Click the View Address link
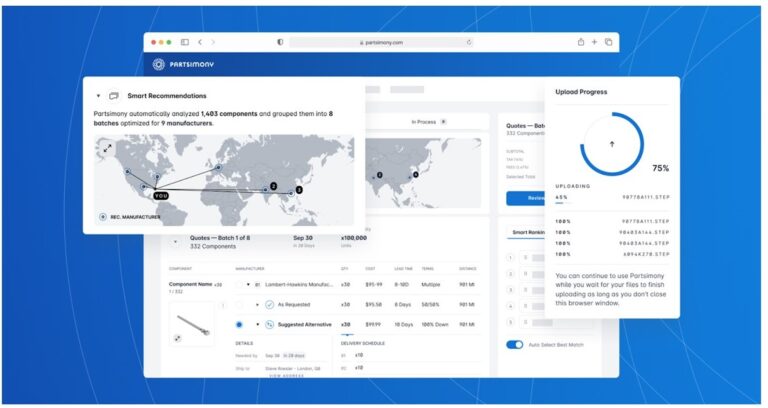Viewport: 768px width, 408px height. (287, 375)
